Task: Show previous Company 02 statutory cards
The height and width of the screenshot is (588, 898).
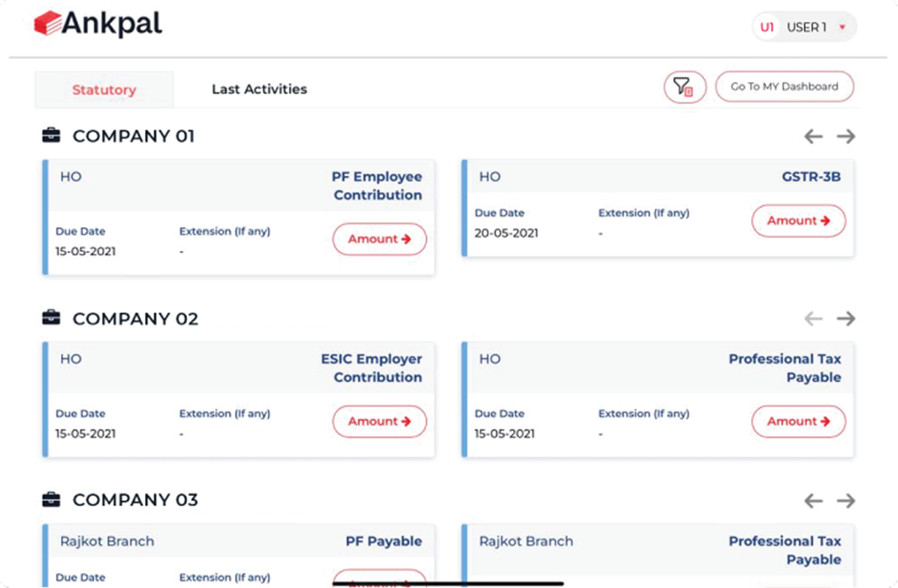Action: (x=813, y=319)
